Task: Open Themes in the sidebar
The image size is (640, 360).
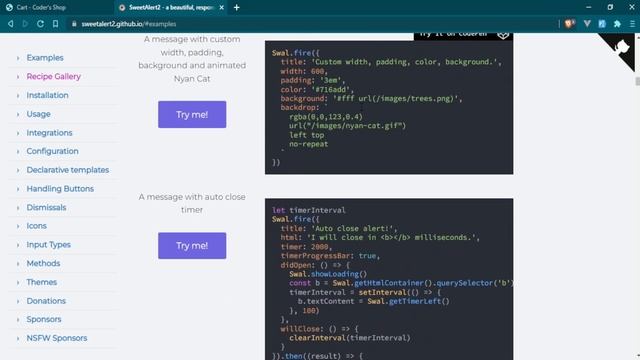Action: [42, 282]
